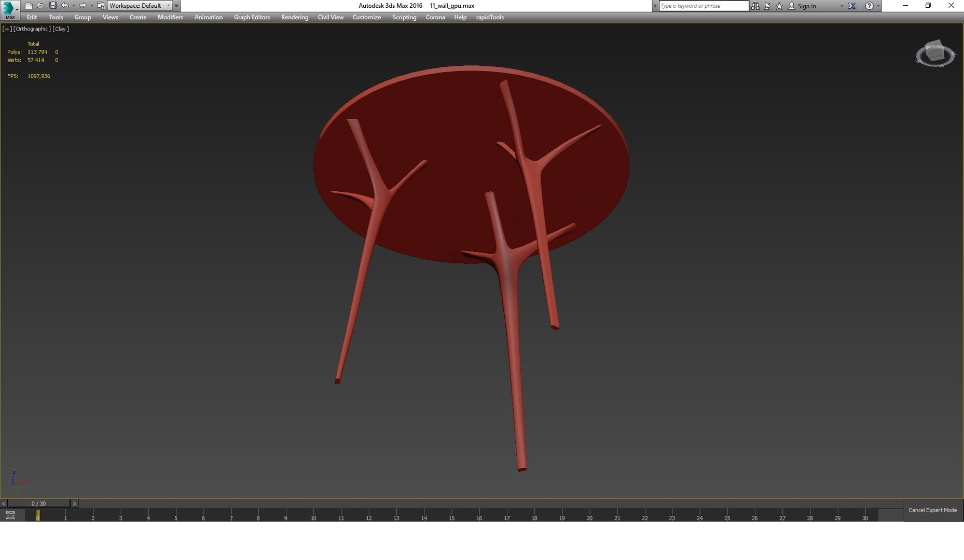Open the Graph Editors menu
The image size is (964, 560).
pyautogui.click(x=252, y=17)
